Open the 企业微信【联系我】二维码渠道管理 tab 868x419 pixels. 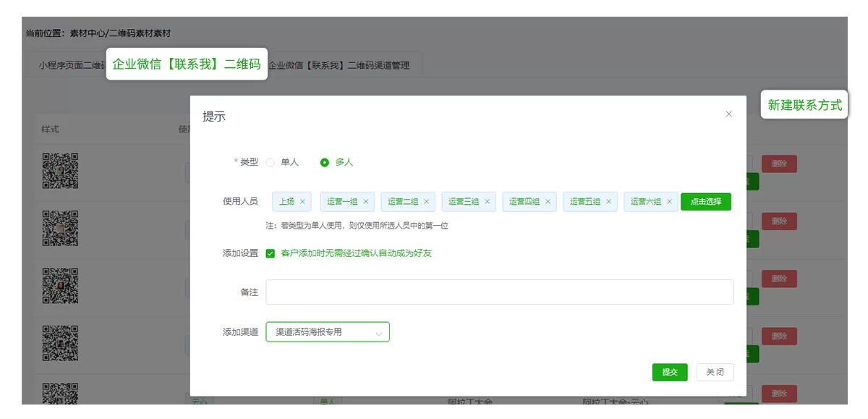tap(338, 64)
